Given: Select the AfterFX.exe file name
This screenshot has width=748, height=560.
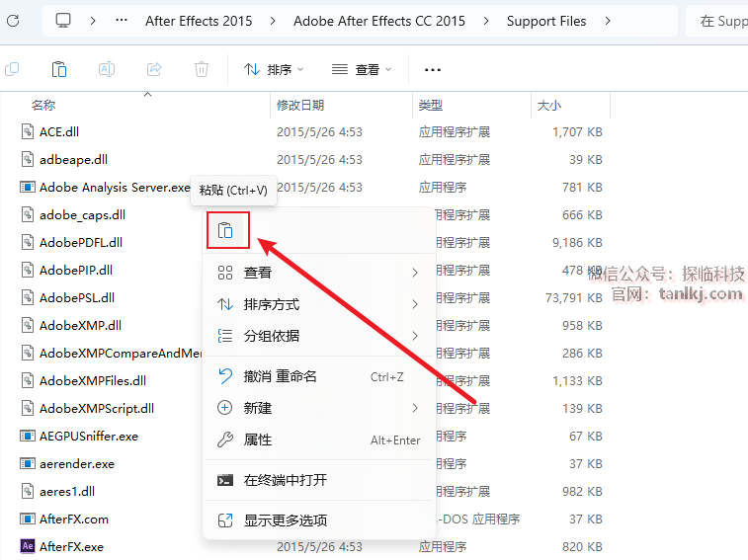Looking at the screenshot, I should [71, 546].
